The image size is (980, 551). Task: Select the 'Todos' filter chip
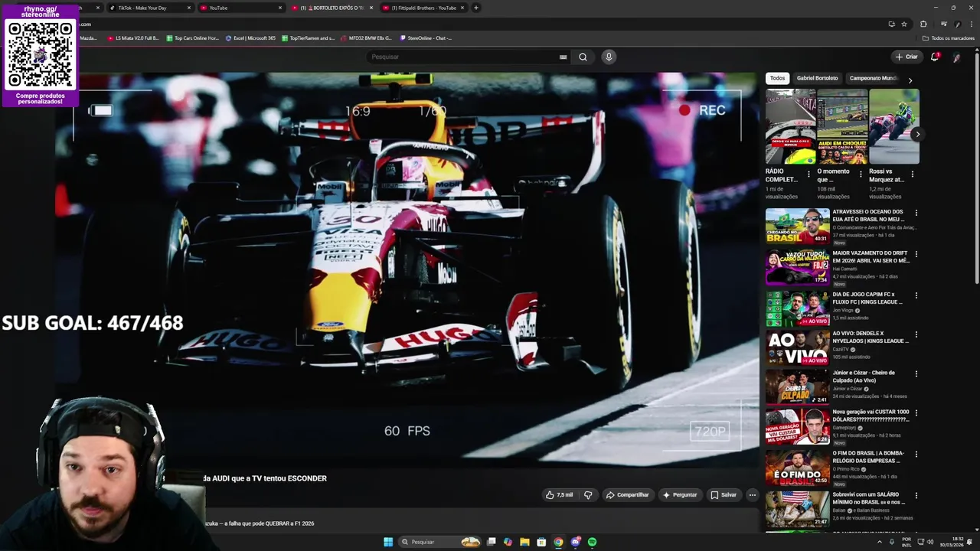[x=777, y=78]
